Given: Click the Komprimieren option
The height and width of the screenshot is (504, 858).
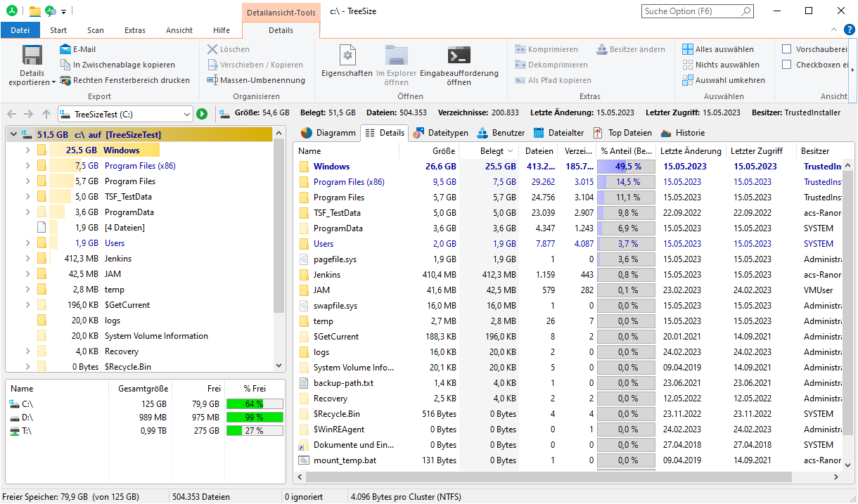Looking at the screenshot, I should pos(546,49).
